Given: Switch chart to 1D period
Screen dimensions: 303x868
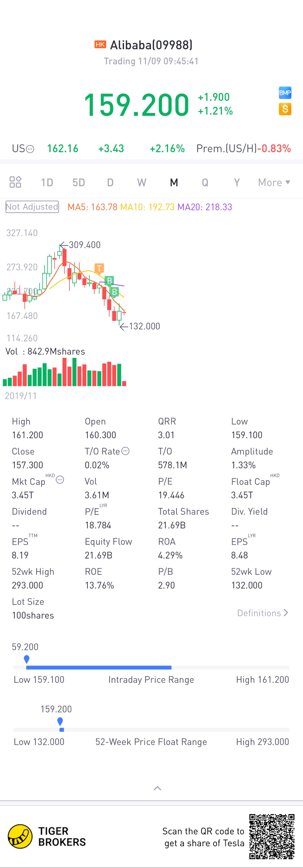Looking at the screenshot, I should pyautogui.click(x=47, y=182).
